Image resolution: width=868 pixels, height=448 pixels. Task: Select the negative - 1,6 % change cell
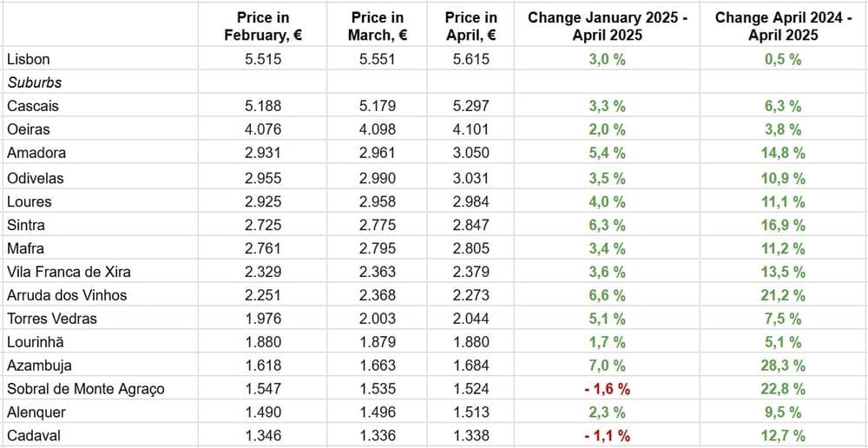tap(607, 389)
